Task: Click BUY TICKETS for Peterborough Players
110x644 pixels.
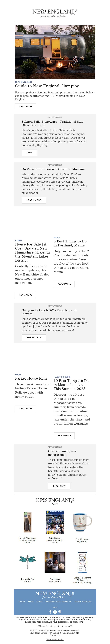Action: point(34,338)
